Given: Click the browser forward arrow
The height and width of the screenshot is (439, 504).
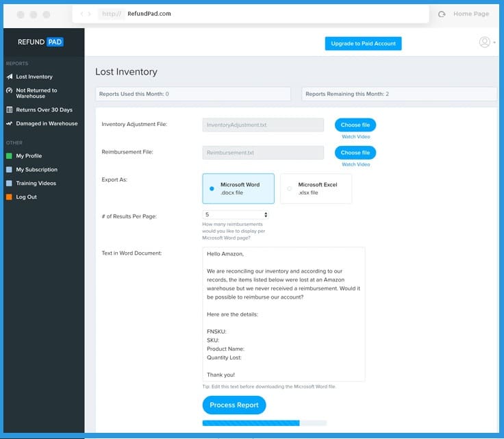Looking at the screenshot, I should [89, 14].
